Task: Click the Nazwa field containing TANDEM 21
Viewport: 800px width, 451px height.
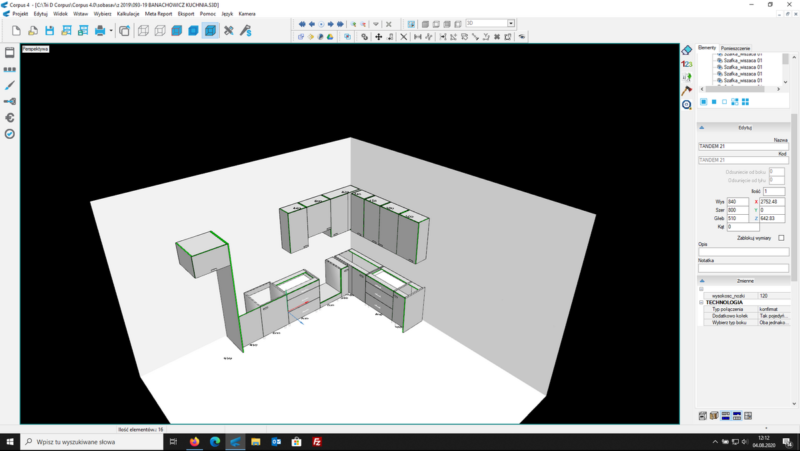Action: (742, 147)
